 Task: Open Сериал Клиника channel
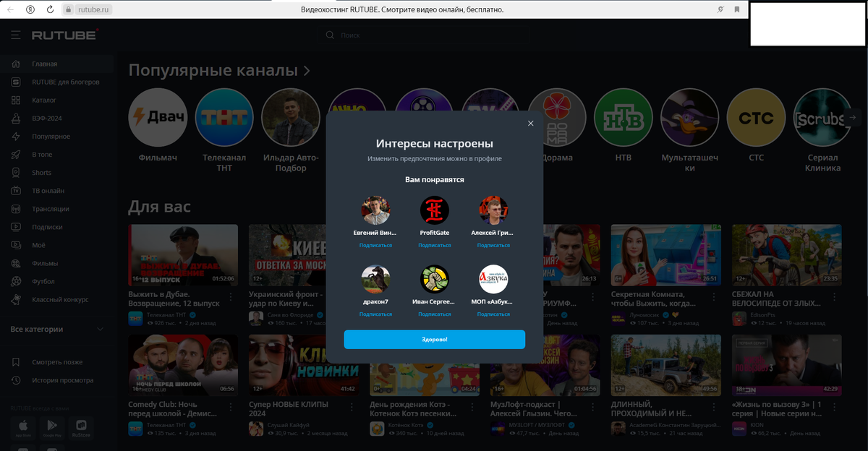tap(822, 117)
